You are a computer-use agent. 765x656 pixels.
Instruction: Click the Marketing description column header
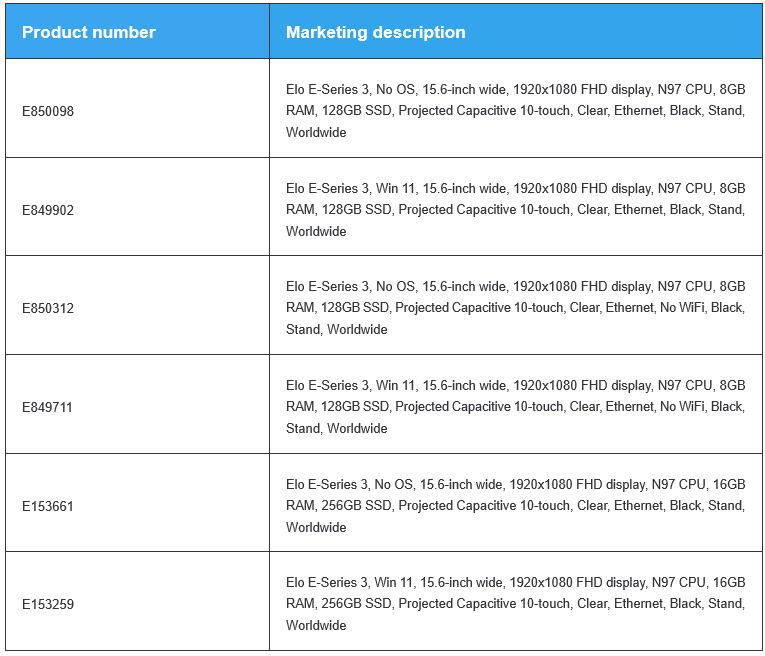click(376, 32)
